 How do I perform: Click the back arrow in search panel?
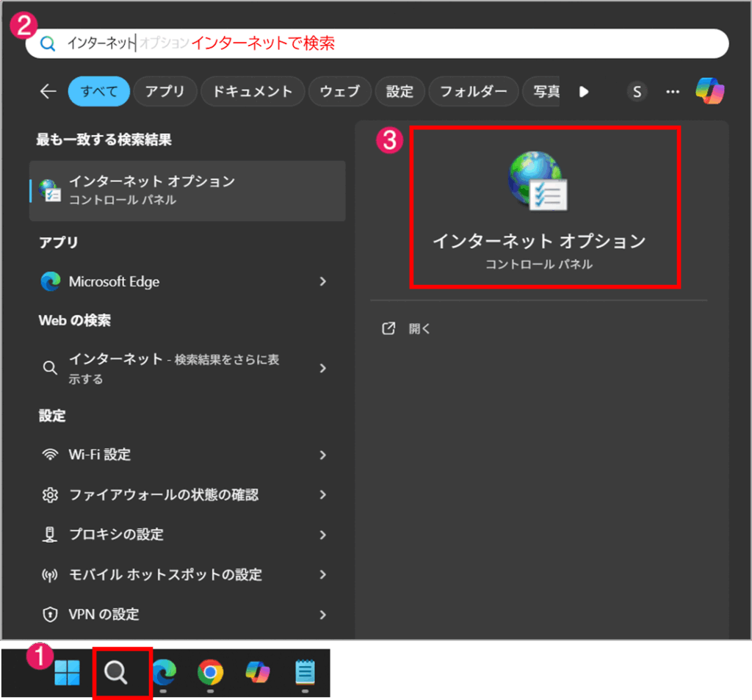tap(48, 92)
